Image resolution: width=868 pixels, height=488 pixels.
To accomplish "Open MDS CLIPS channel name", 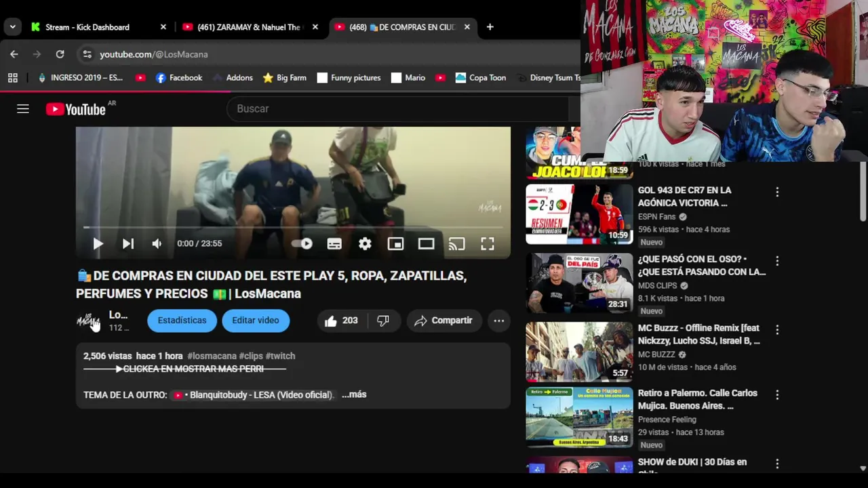I will coord(657,286).
